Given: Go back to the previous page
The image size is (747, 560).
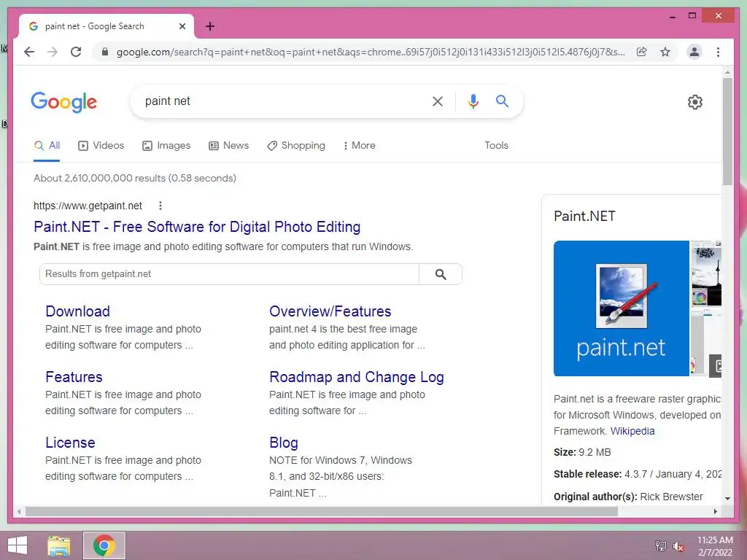Looking at the screenshot, I should pos(29,52).
